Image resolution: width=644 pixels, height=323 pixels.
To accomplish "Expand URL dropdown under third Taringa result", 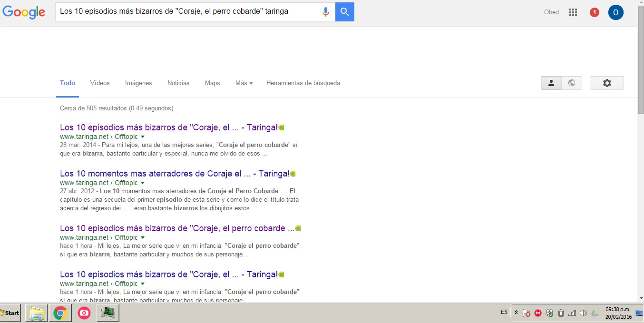I will point(143,237).
